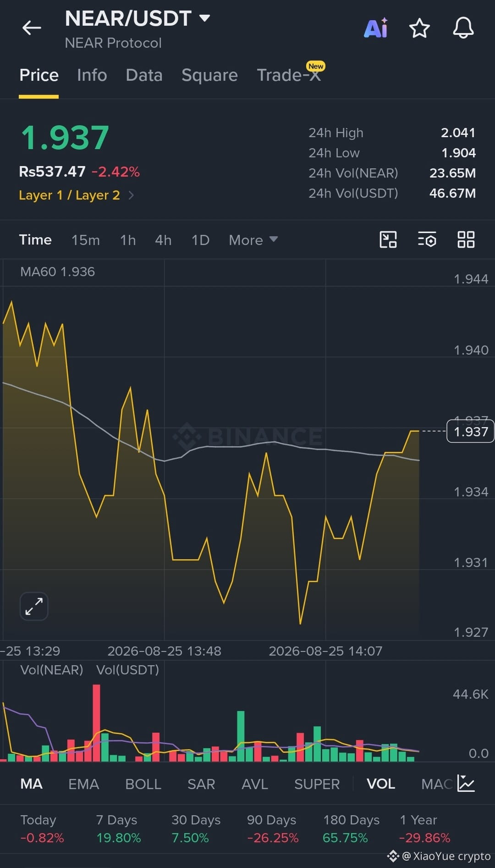
Task: Toggle the AVL indicator
Action: 255,784
